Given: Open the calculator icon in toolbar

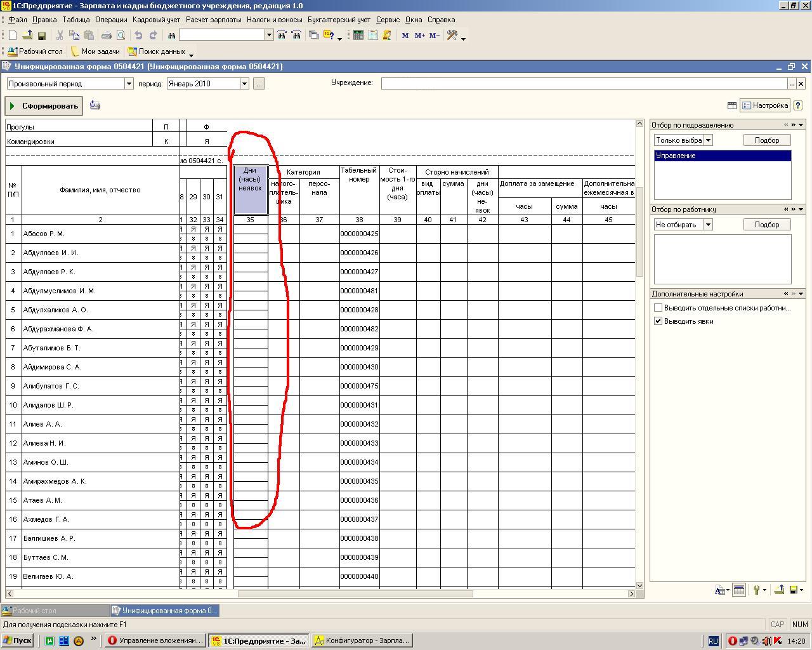Looking at the screenshot, I should 358,36.
